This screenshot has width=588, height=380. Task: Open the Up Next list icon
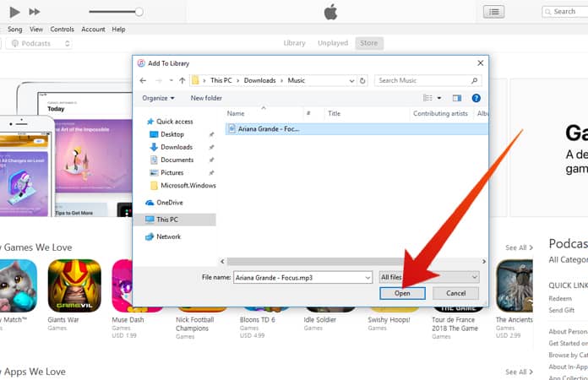pyautogui.click(x=493, y=12)
